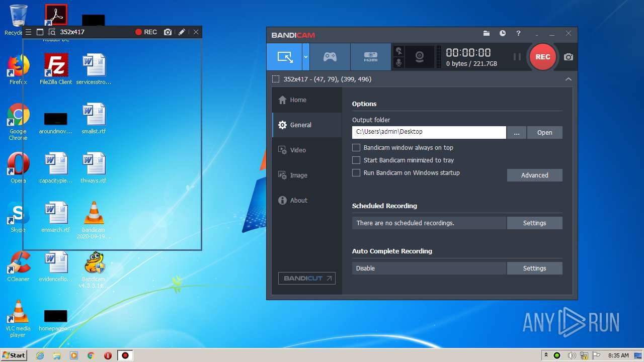Select capacityple... desktop document
This screenshot has width=644, height=362.
coord(56,168)
